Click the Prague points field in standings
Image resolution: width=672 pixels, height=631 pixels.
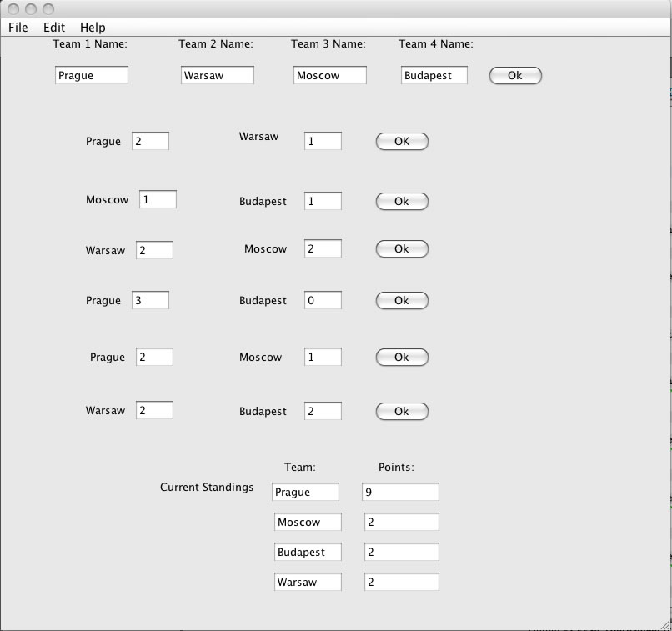[401, 493]
